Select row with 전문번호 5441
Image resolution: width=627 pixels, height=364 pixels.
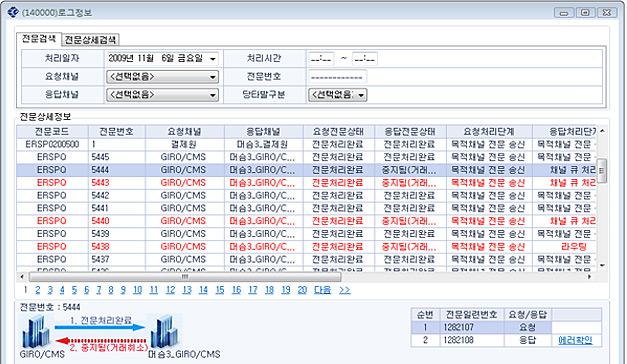pyautogui.click(x=306, y=208)
